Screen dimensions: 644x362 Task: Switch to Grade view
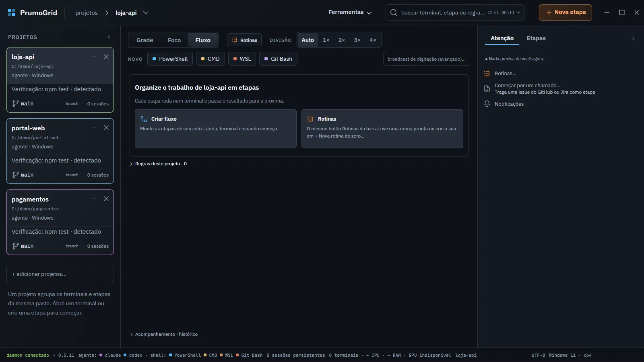[145, 40]
